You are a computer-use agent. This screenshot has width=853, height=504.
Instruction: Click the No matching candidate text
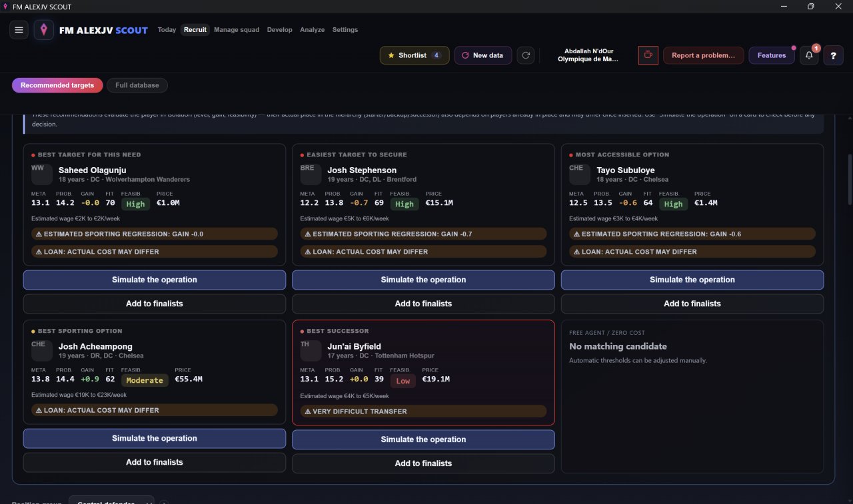(618, 346)
